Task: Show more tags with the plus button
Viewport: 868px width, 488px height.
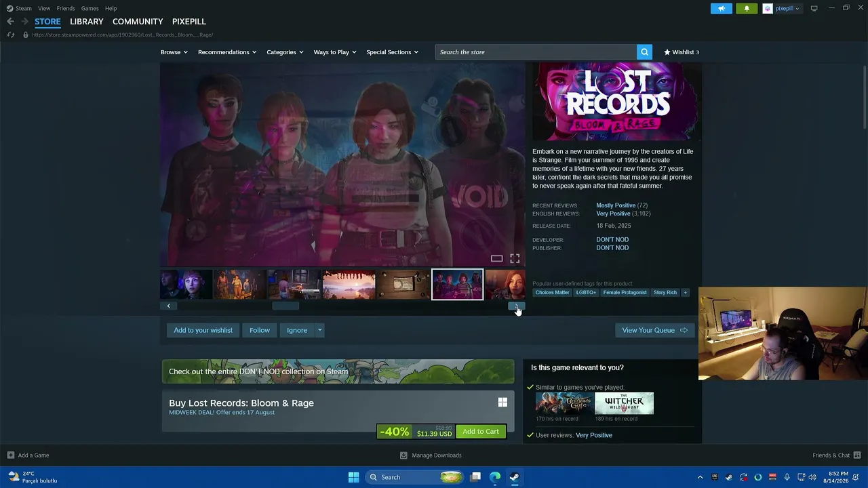Action: pos(685,293)
